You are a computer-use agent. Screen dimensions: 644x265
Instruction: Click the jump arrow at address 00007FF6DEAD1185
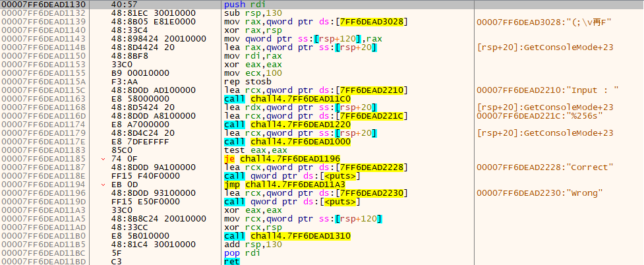(x=103, y=159)
